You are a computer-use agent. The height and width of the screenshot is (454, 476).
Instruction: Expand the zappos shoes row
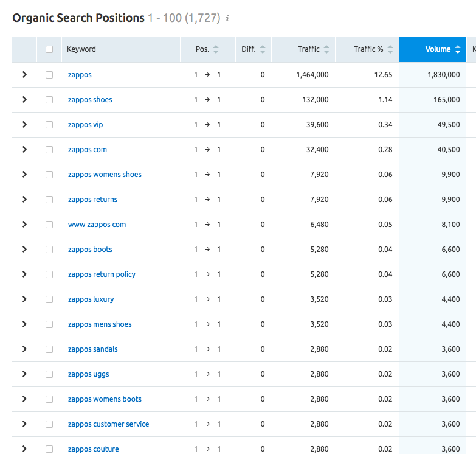24,99
